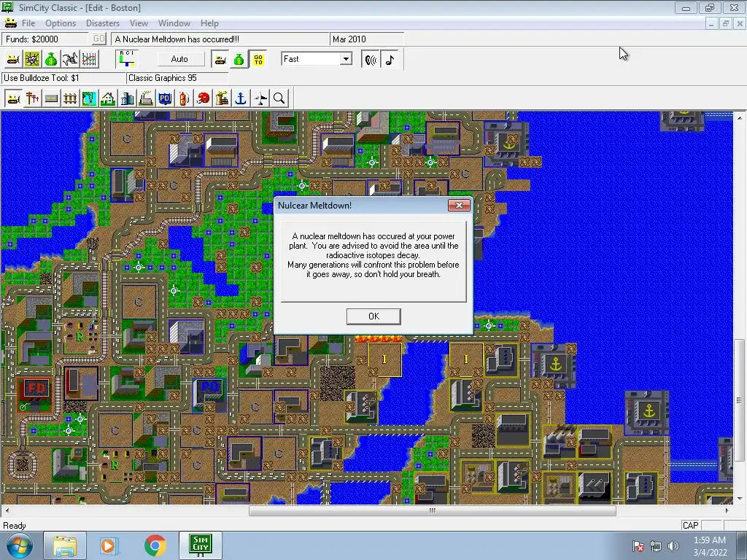This screenshot has height=560, width=747.
Task: Click the system tray volume icon
Action: (673, 546)
